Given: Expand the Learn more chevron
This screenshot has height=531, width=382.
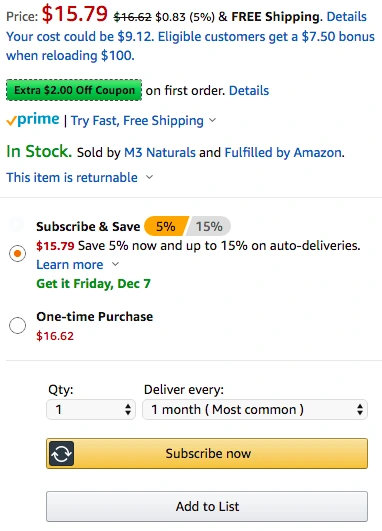Looking at the screenshot, I should [x=115, y=264].
